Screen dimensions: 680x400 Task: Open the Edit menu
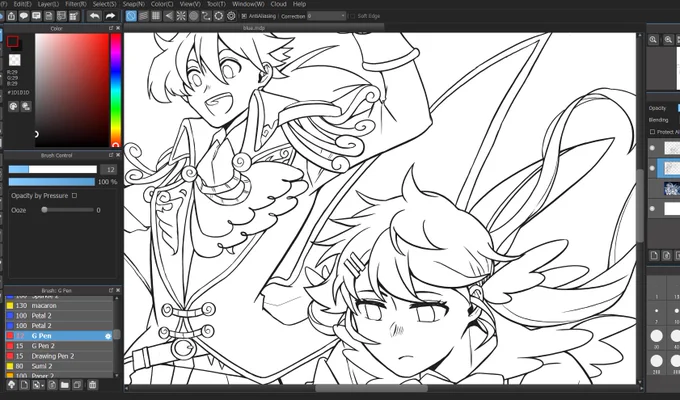[23, 4]
